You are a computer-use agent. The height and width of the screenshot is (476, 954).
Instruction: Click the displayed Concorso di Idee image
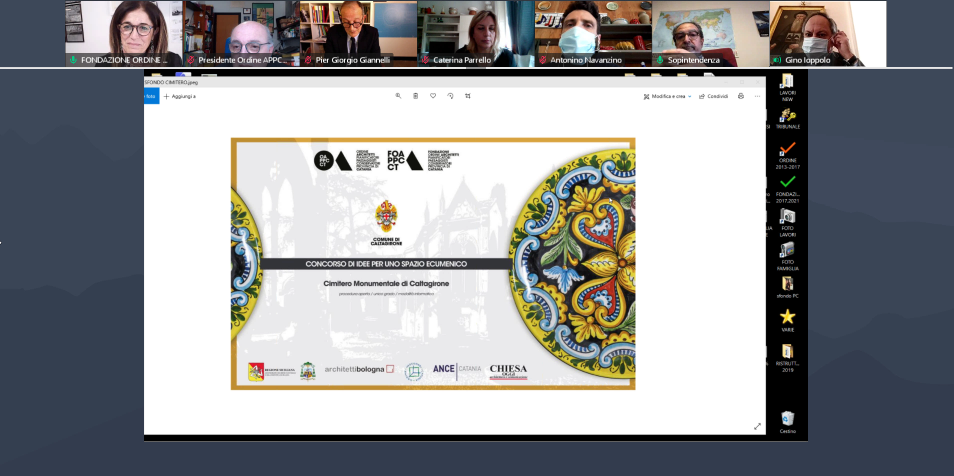(x=433, y=264)
